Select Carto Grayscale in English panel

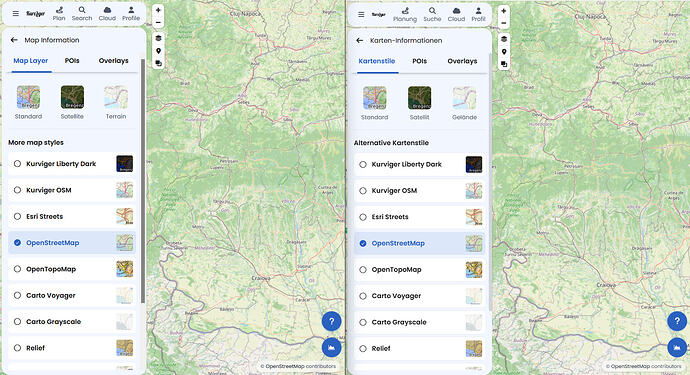[x=72, y=322]
